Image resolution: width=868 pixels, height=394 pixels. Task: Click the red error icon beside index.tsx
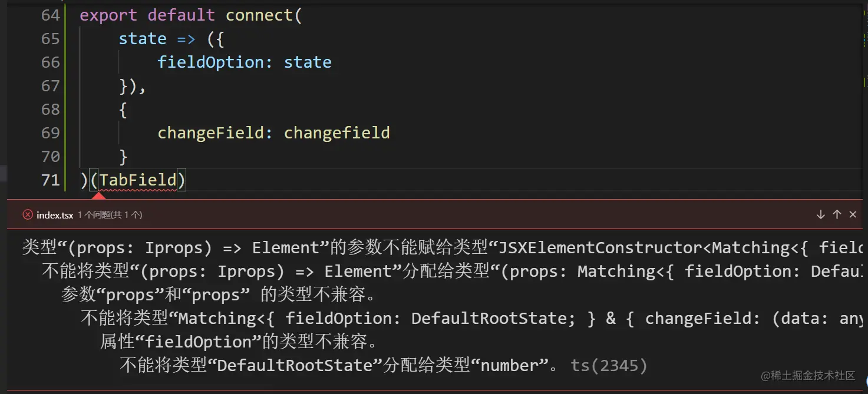(x=28, y=215)
